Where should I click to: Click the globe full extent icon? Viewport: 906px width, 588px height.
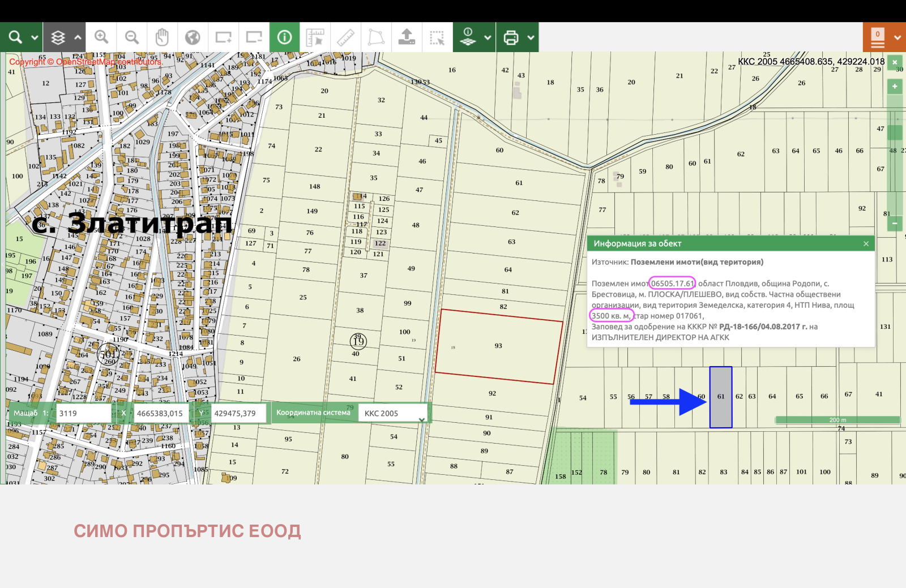[193, 37]
